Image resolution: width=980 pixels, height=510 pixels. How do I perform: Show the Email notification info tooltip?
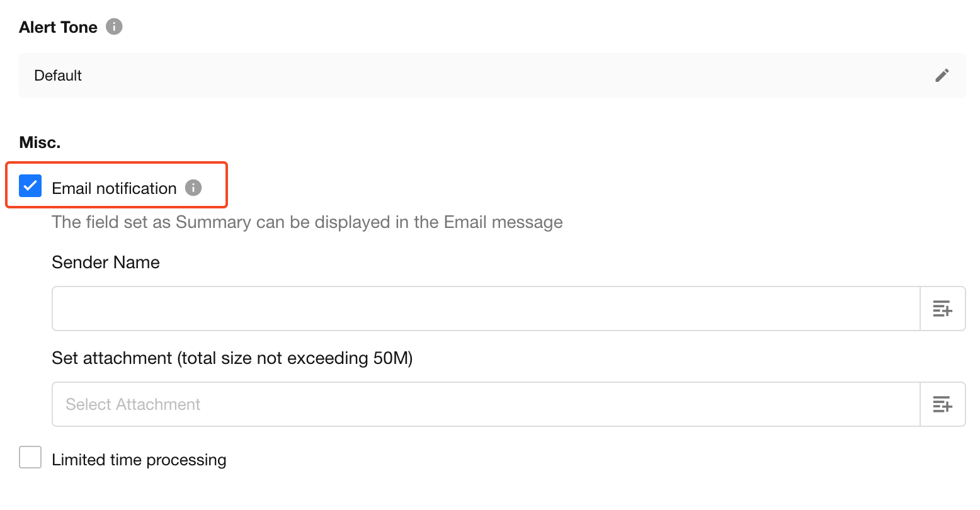tap(193, 188)
